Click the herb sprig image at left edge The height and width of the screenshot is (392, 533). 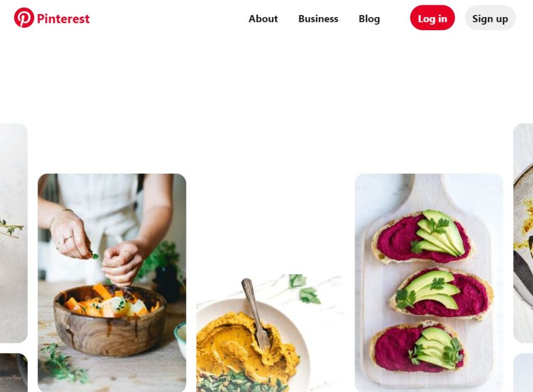[x=14, y=233]
